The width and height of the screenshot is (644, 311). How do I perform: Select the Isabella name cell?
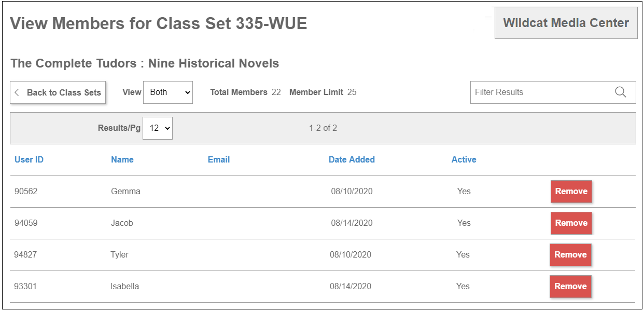124,286
